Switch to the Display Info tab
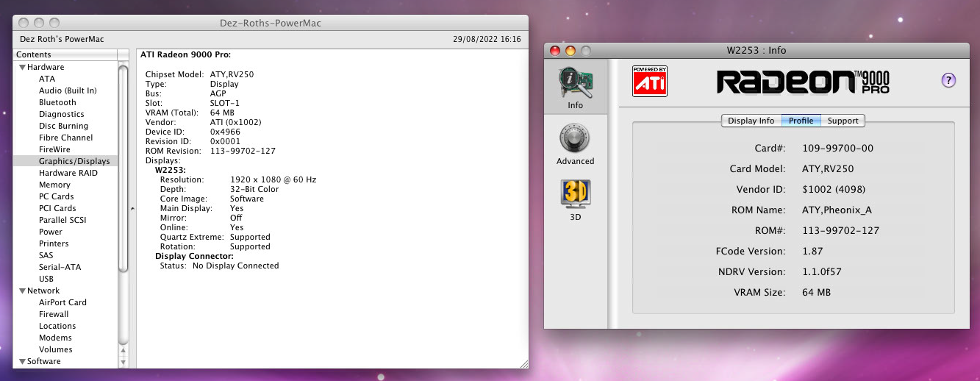Image resolution: width=980 pixels, height=381 pixels. [751, 121]
